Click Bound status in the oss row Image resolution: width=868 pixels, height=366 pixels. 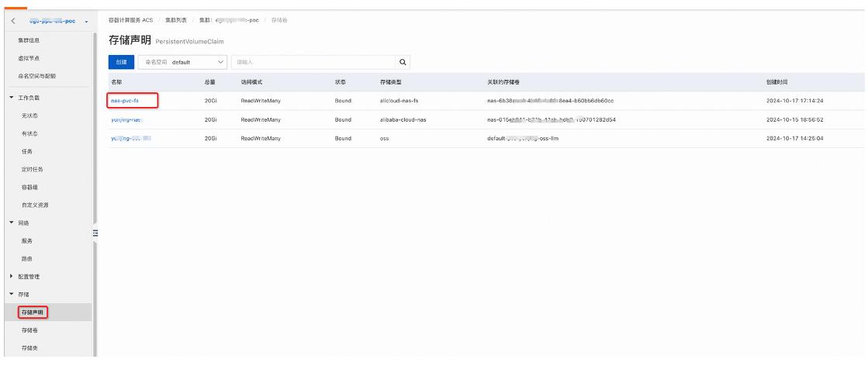(x=343, y=139)
